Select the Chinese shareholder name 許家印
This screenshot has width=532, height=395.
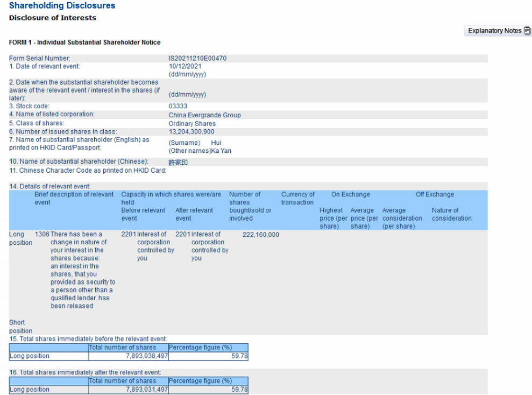[178, 162]
